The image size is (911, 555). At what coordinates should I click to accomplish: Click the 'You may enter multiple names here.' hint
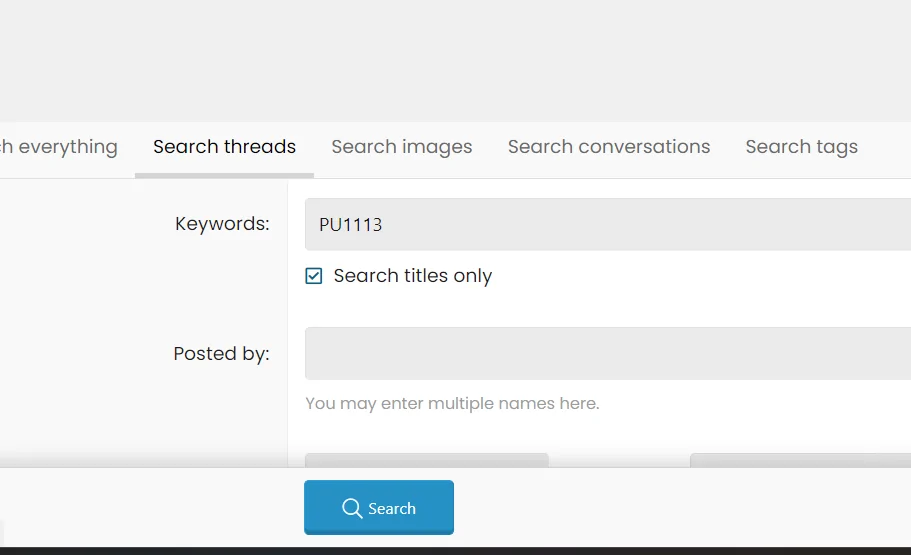pyautogui.click(x=452, y=403)
